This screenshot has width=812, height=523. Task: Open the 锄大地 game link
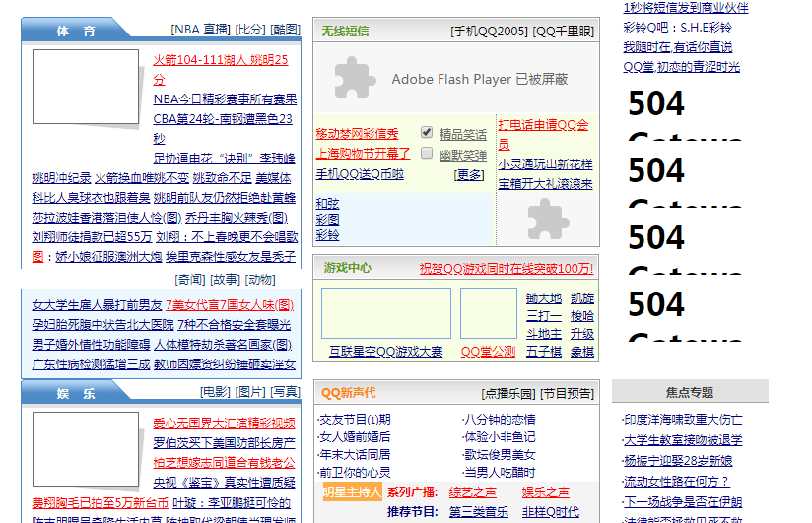pos(544,298)
